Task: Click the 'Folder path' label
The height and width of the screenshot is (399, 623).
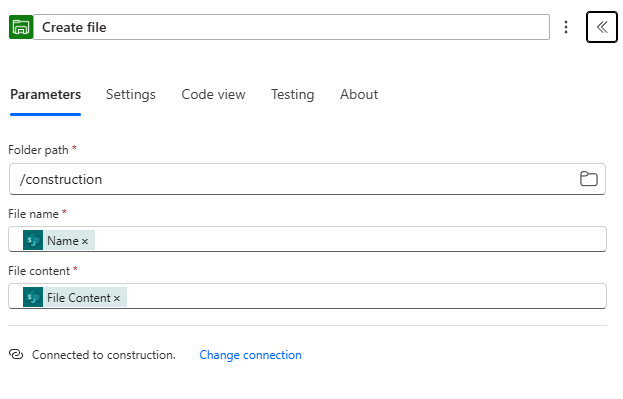Action: click(x=39, y=150)
